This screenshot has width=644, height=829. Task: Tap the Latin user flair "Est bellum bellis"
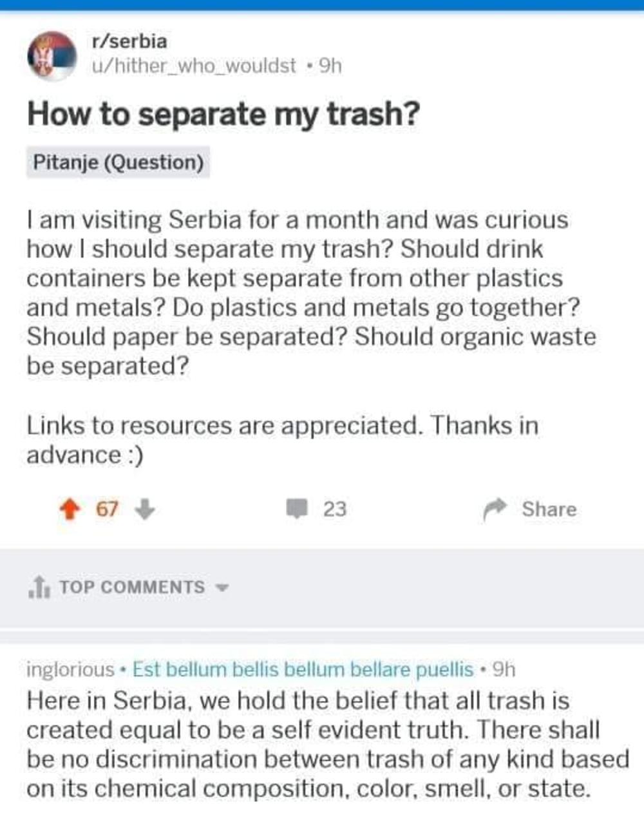[303, 670]
